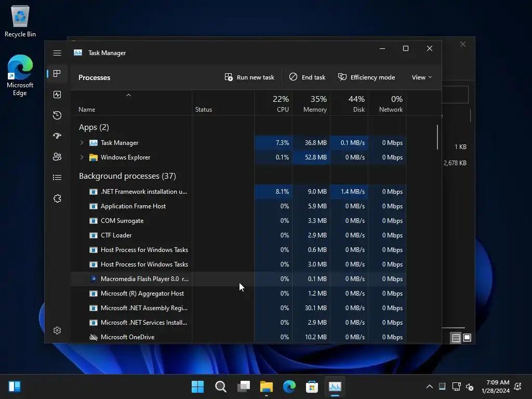Sort by the Disk column header

click(349, 104)
